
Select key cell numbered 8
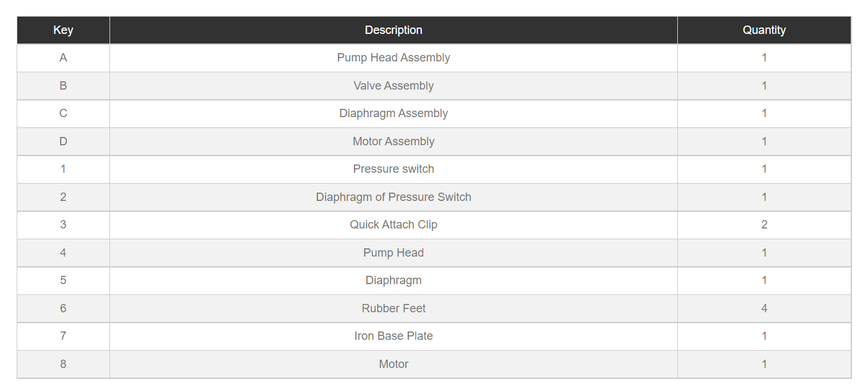(x=63, y=364)
